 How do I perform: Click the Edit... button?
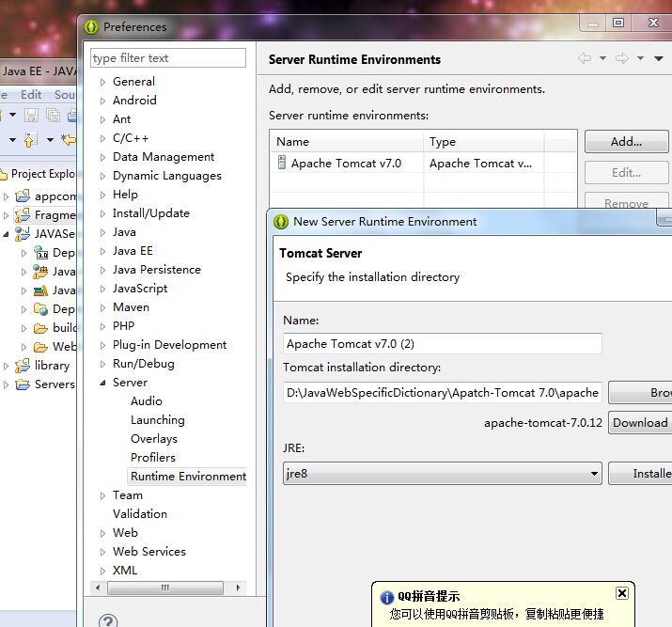pos(626,173)
